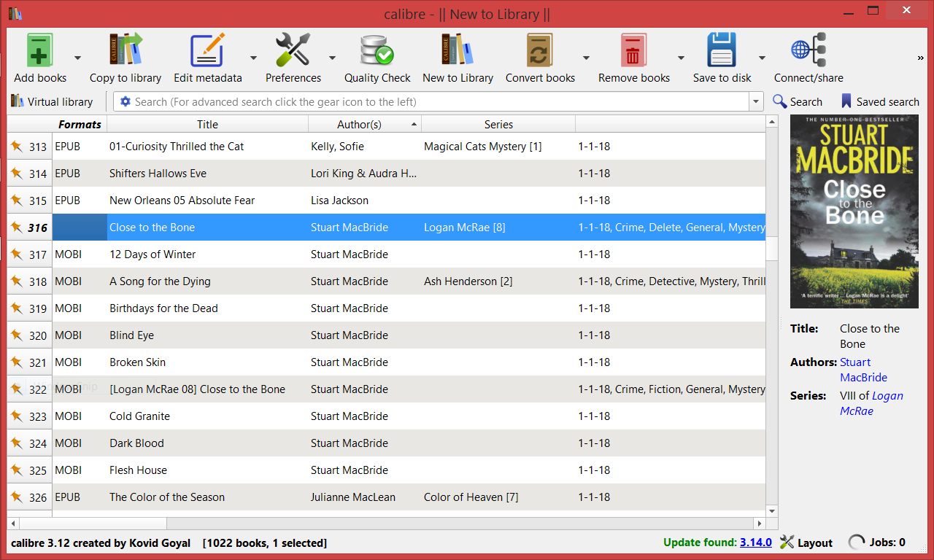This screenshot has width=934, height=560.
Task: Click the calibre app icon in title bar
Action: (15, 14)
